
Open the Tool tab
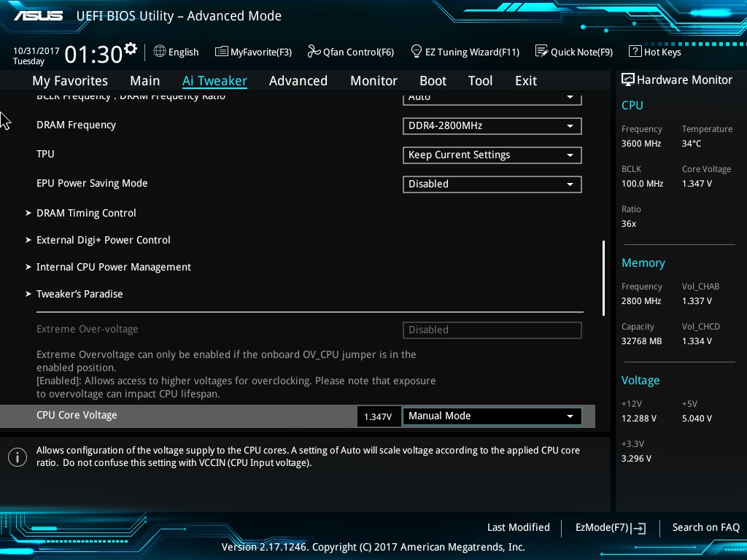[480, 81]
